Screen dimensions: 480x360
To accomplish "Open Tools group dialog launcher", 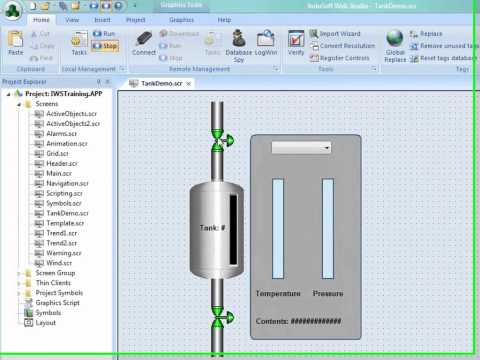I will click(374, 69).
